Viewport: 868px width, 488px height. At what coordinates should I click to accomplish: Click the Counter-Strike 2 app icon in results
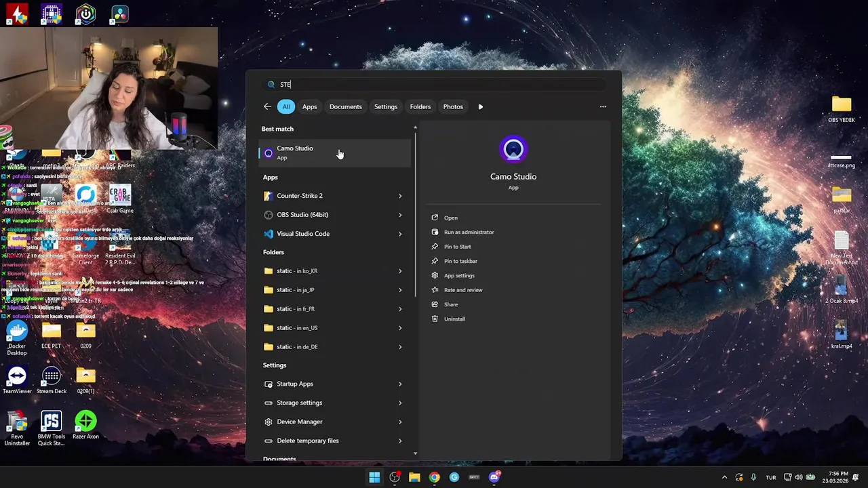tap(269, 196)
